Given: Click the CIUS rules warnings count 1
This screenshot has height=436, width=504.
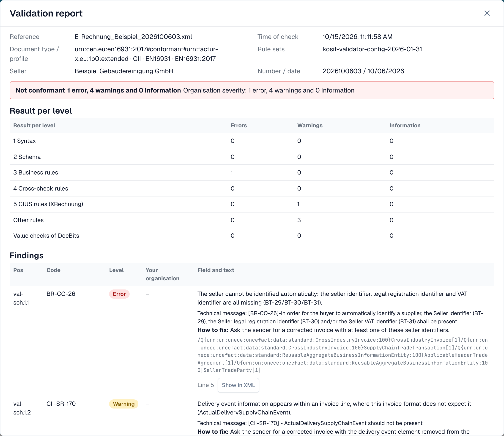Looking at the screenshot, I should pyautogui.click(x=298, y=204).
